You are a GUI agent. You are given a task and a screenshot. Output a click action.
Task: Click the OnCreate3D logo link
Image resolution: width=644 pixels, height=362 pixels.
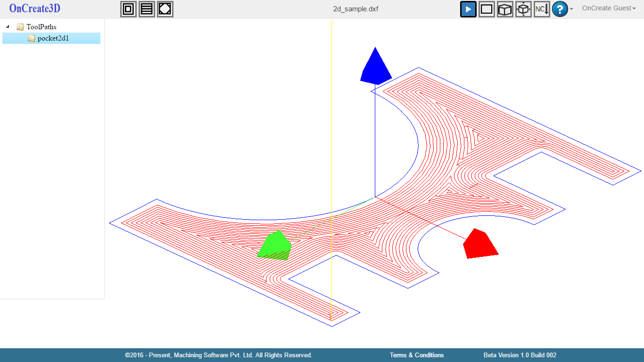[x=35, y=8]
